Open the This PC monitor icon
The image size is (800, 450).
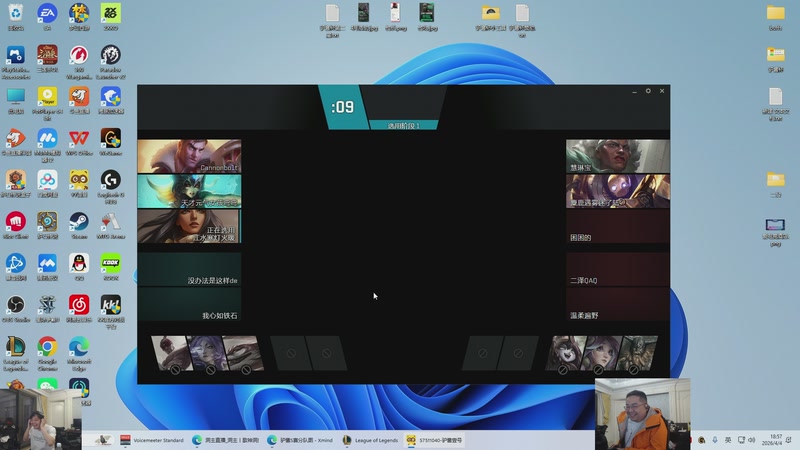(16, 100)
